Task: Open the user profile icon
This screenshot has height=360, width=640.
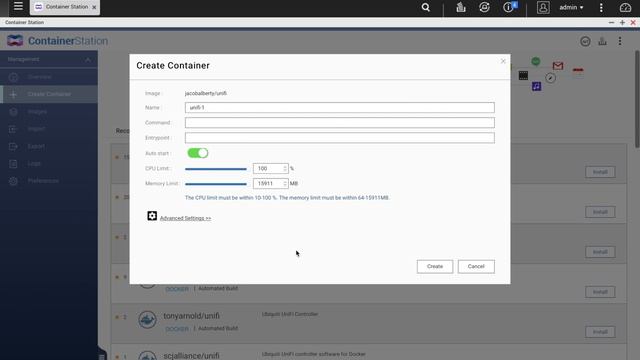Action: tap(543, 7)
